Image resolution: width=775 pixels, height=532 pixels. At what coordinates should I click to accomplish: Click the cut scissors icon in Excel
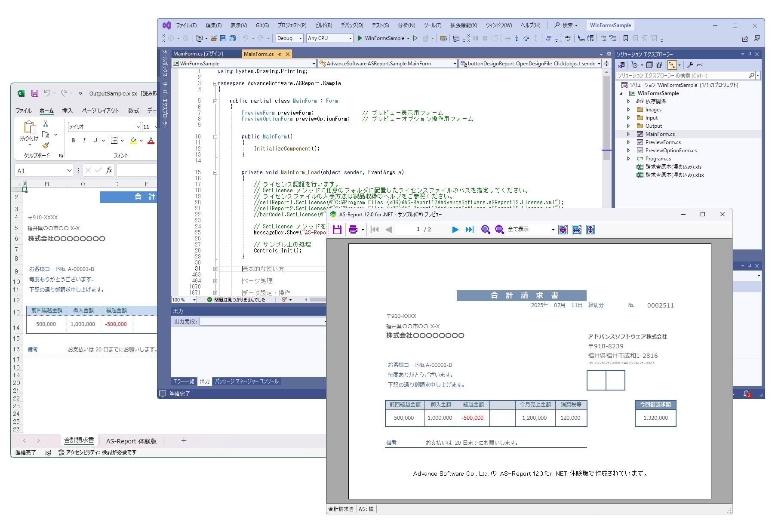pos(46,124)
